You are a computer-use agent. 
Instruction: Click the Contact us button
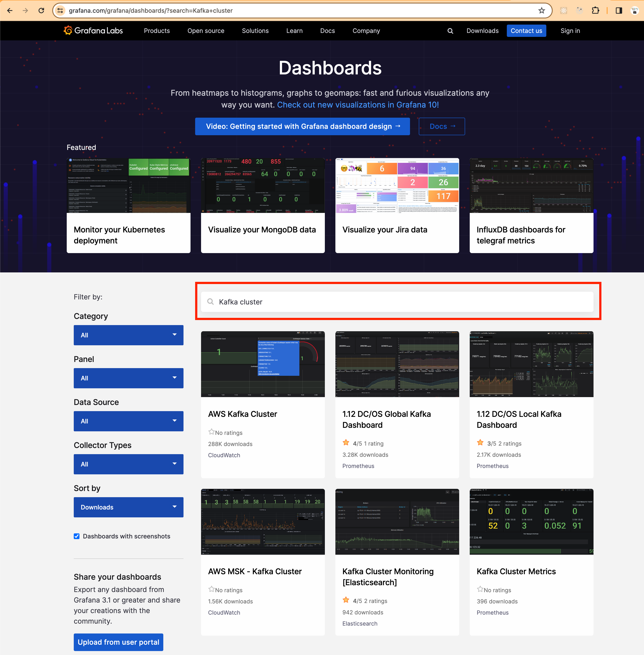click(526, 31)
